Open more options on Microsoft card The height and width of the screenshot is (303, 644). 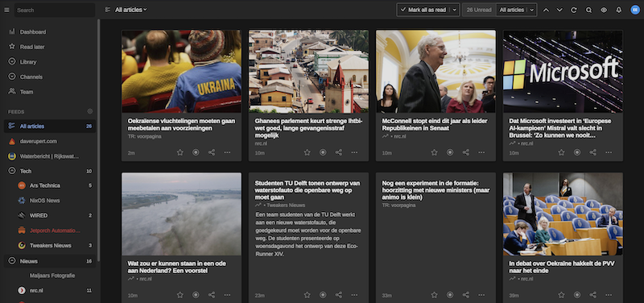coord(609,152)
